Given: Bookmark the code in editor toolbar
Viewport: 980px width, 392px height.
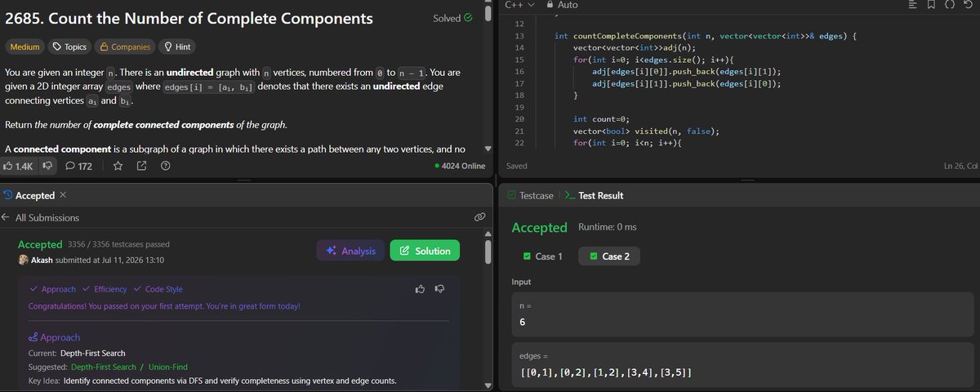Looking at the screenshot, I should tap(931, 5).
